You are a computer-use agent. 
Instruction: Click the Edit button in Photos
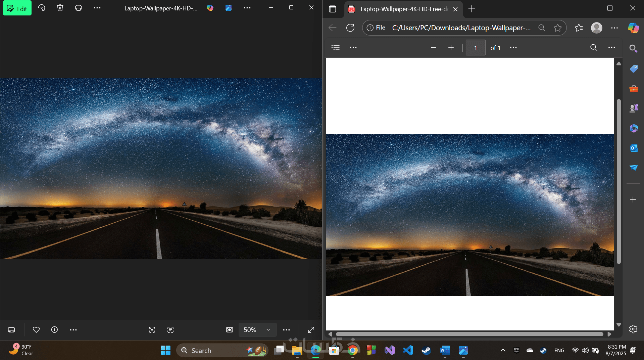[x=17, y=8]
